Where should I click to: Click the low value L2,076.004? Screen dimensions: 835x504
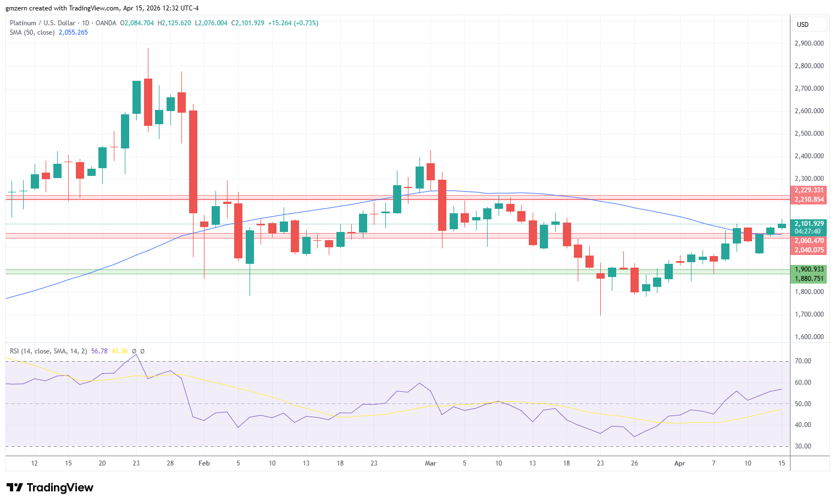tap(211, 23)
